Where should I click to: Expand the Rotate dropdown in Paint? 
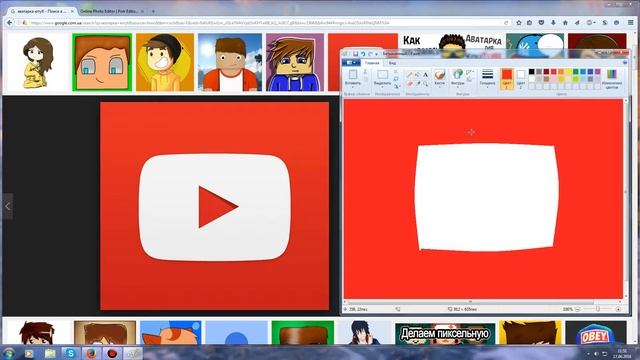click(396, 86)
